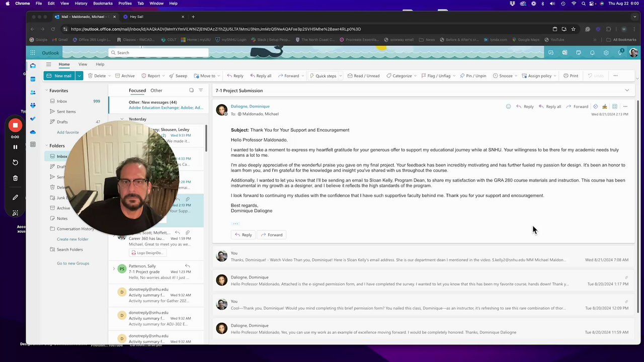This screenshot has width=644, height=362.
Task: Collapse the Favorites section
Action: pos(46,90)
